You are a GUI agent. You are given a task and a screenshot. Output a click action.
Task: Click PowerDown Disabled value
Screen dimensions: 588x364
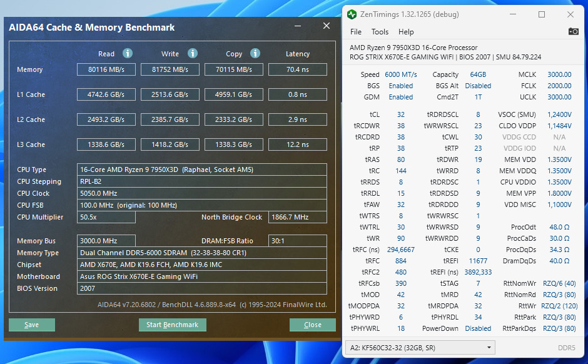[x=478, y=328]
